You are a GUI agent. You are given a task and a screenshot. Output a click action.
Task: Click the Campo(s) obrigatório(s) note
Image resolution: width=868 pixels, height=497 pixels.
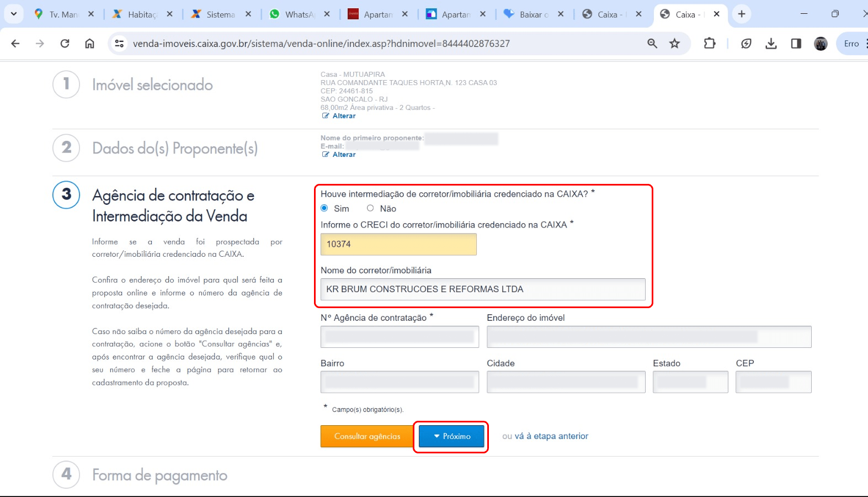pyautogui.click(x=368, y=410)
